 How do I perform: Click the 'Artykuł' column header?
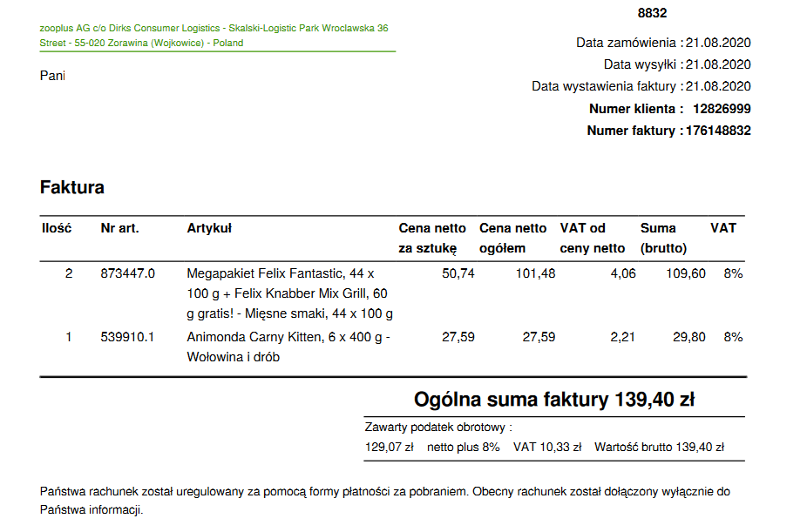click(x=209, y=228)
